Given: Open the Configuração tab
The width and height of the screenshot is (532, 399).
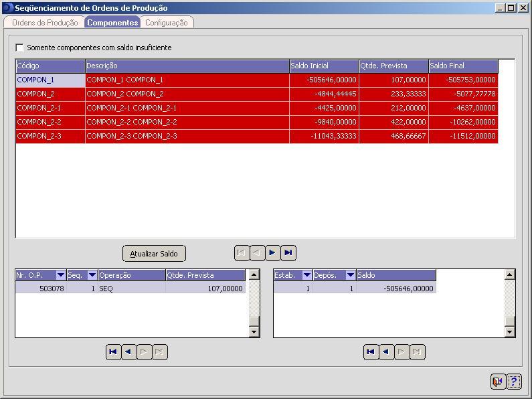Looking at the screenshot, I should (x=166, y=23).
